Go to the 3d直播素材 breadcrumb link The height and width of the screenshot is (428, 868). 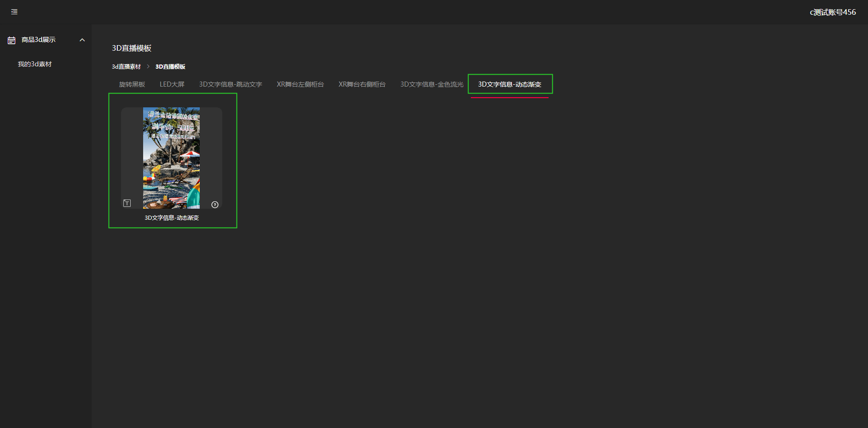pos(126,67)
